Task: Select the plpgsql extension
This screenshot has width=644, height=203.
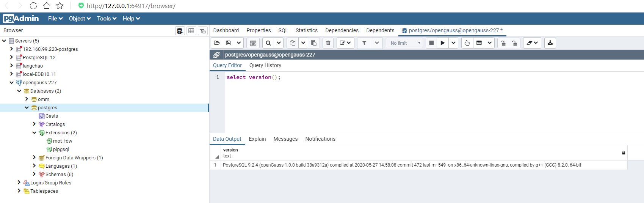Action: click(61, 149)
